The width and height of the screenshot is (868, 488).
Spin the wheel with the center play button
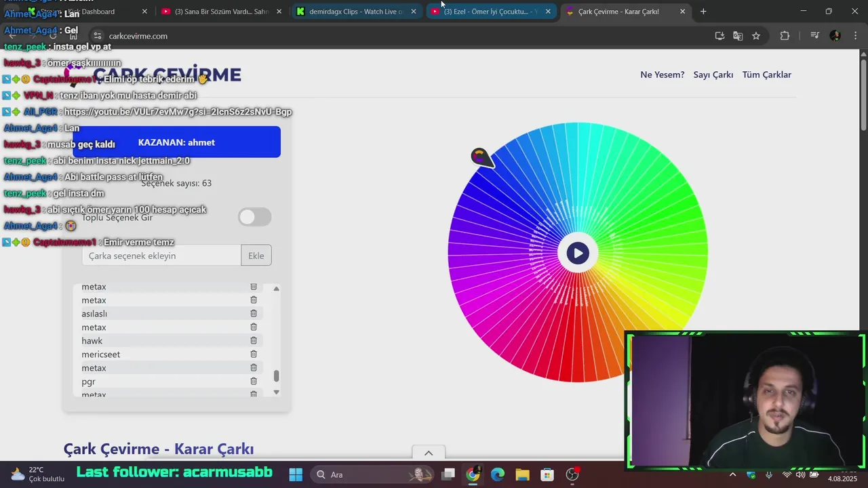click(578, 253)
